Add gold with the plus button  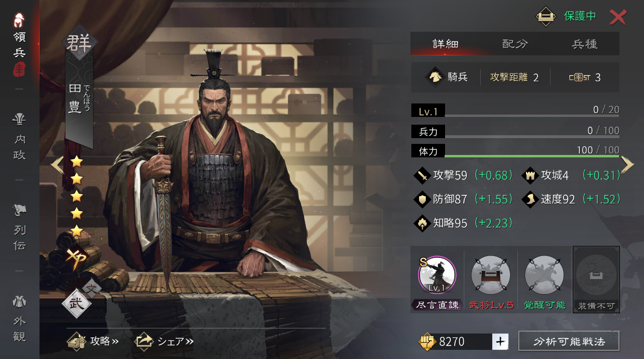tap(500, 342)
